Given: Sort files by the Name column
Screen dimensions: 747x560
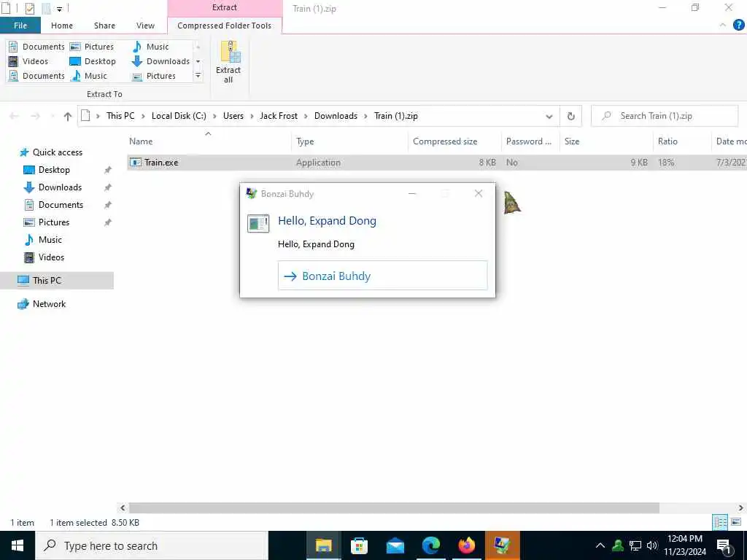Looking at the screenshot, I should tap(209, 141).
